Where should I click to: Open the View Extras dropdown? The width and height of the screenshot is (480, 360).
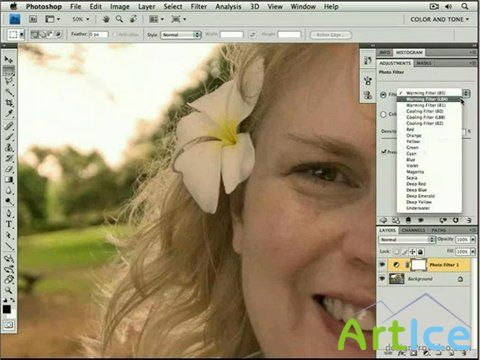pos(52,19)
